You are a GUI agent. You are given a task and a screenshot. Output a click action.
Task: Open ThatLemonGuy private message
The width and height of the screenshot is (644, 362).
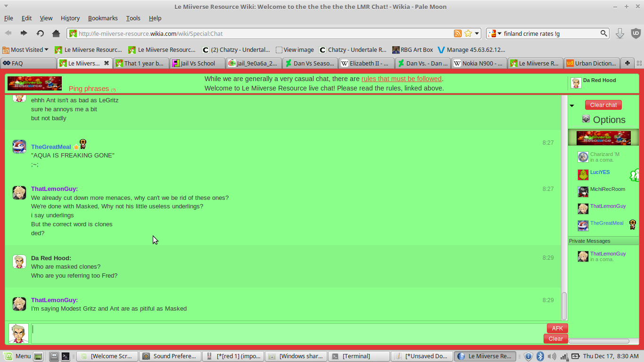coord(603,256)
